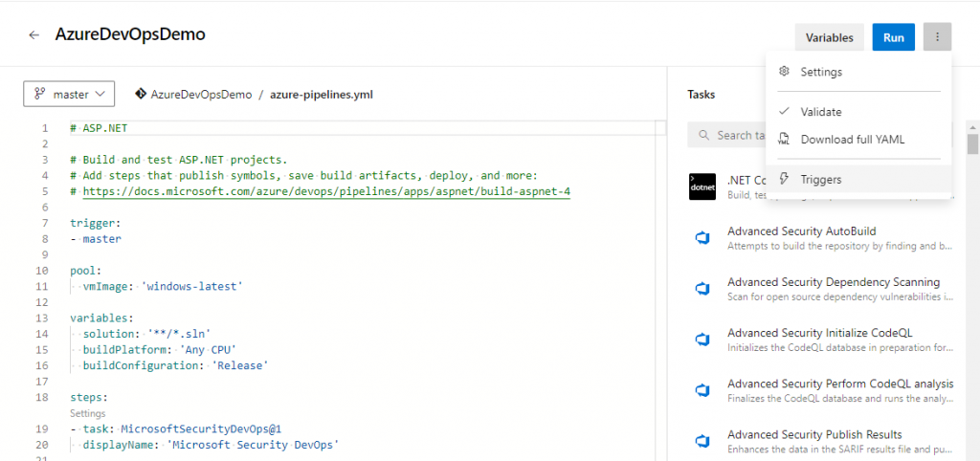Image resolution: width=980 pixels, height=461 pixels.
Task: Click the .NET Core dotnet task icon
Action: point(702,187)
